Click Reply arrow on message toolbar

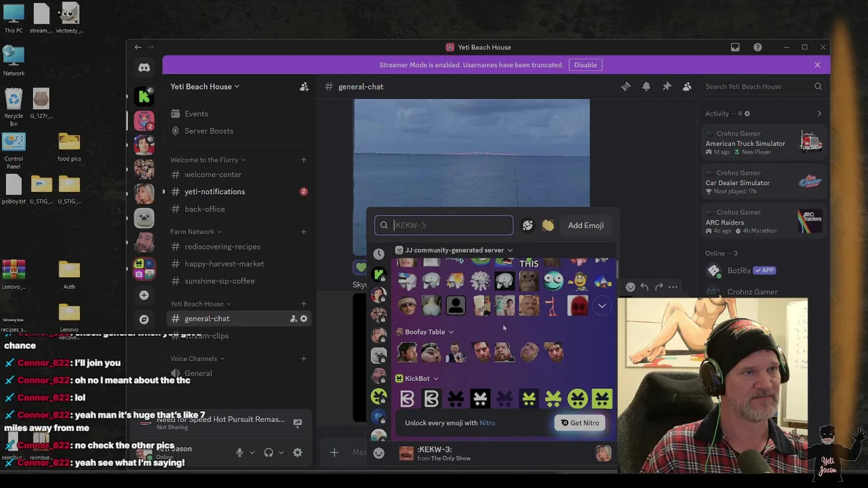point(644,287)
